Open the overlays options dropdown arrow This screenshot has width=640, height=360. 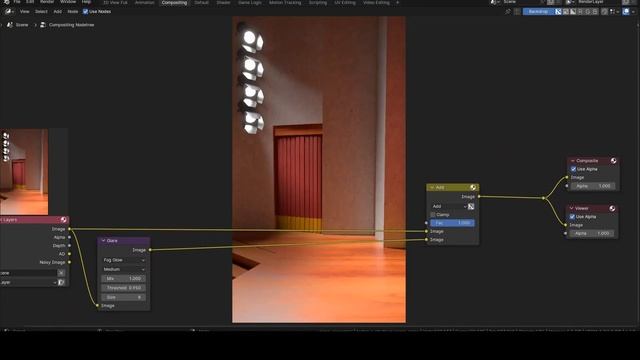(633, 11)
